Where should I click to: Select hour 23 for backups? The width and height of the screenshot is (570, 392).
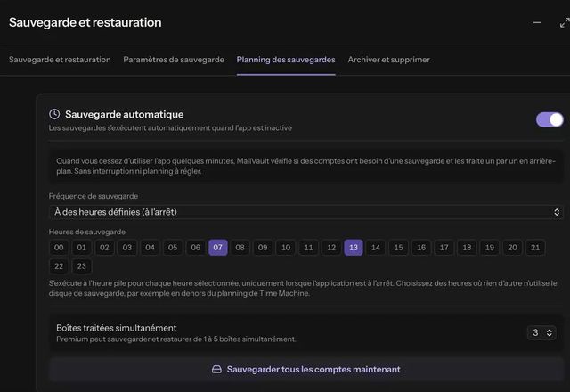pos(81,266)
